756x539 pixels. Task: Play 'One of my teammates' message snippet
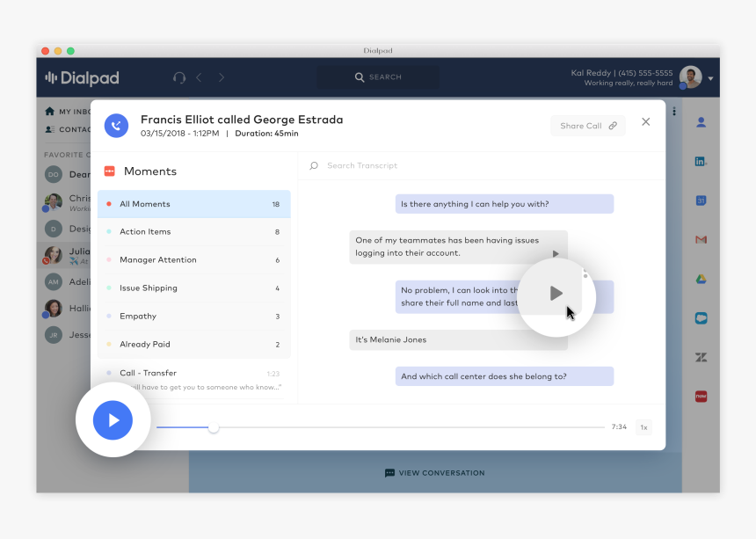pos(556,253)
